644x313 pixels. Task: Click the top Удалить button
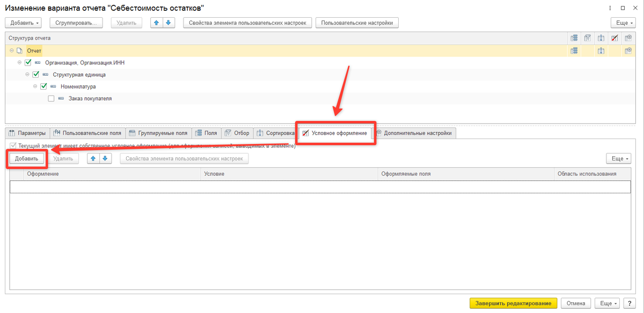(x=127, y=23)
